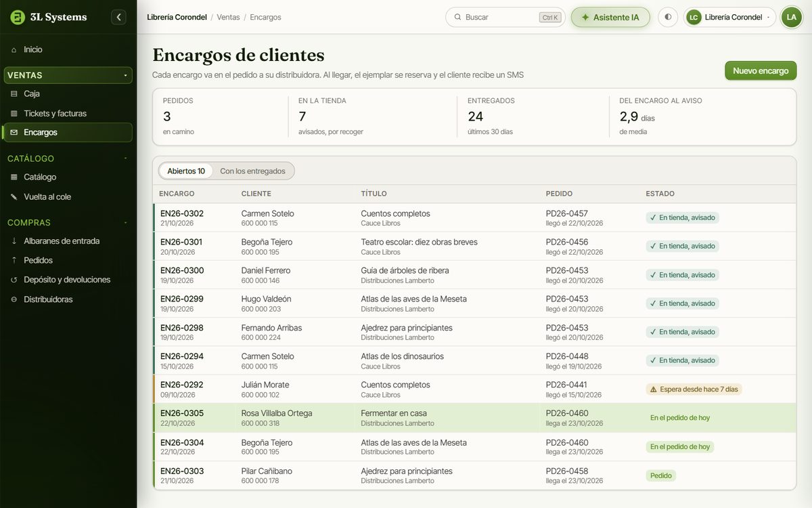This screenshot has height=508, width=812.
Task: Click the sparkle icon on Asistente IA
Action: pyautogui.click(x=585, y=17)
